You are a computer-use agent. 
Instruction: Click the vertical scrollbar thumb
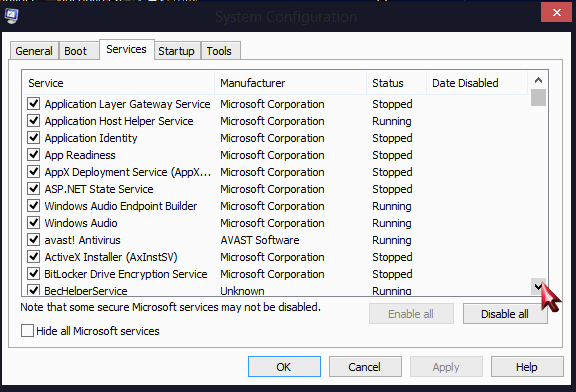538,97
